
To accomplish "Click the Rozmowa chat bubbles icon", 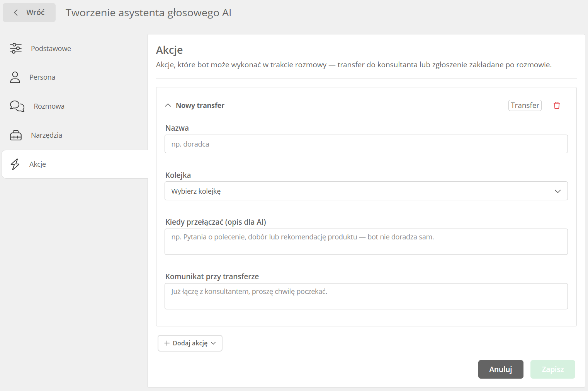I will (17, 106).
